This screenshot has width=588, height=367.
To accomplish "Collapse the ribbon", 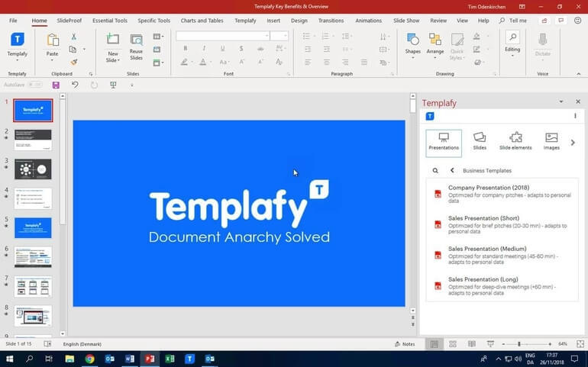I will point(579,74).
